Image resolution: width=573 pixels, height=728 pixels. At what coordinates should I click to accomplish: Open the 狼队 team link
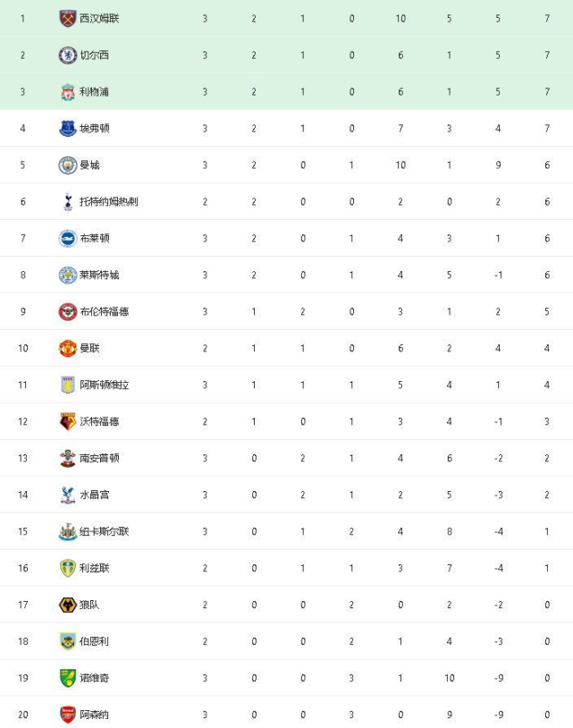(x=89, y=605)
